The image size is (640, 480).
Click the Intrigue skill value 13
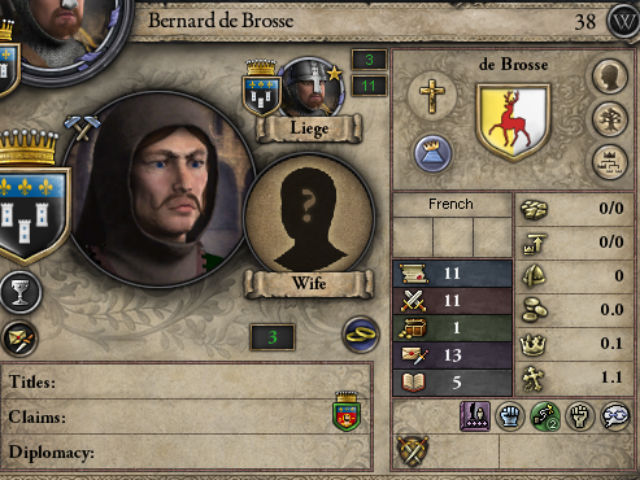(452, 356)
